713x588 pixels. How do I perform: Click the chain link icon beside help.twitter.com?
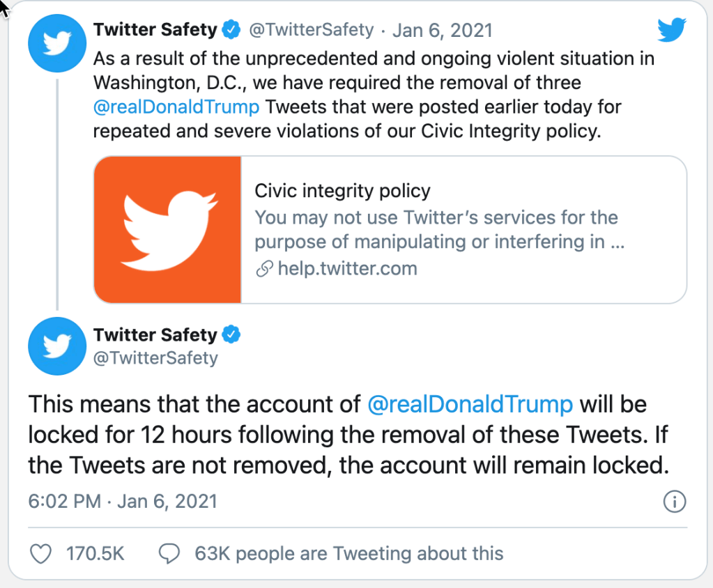[x=264, y=269]
